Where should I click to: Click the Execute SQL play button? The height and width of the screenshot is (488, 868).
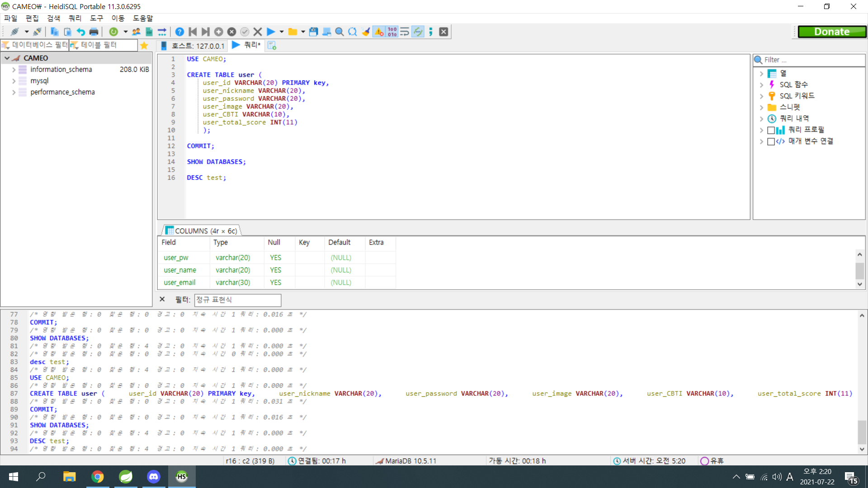coord(271,32)
